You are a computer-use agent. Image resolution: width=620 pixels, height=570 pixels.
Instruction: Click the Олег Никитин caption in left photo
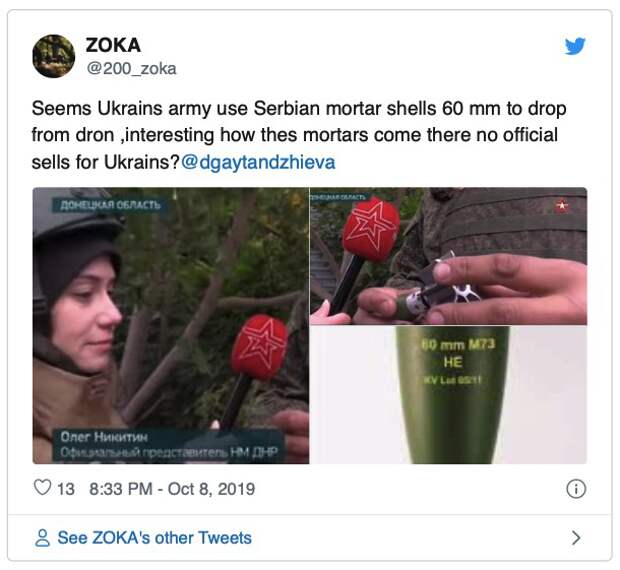104,437
